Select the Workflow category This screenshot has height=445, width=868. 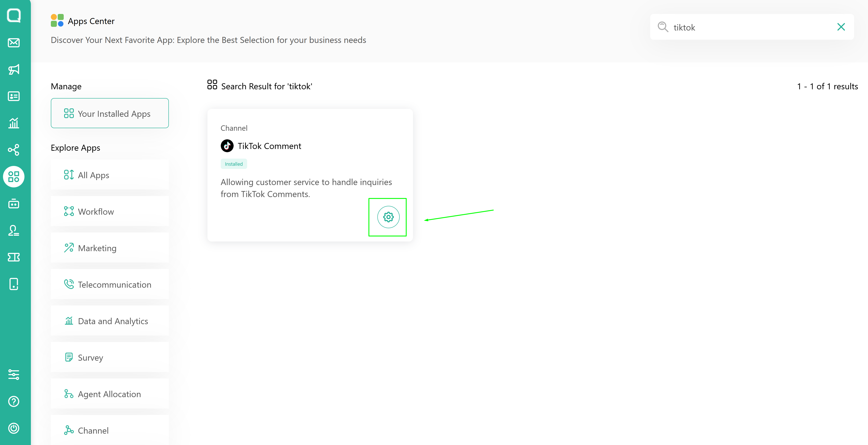point(110,211)
